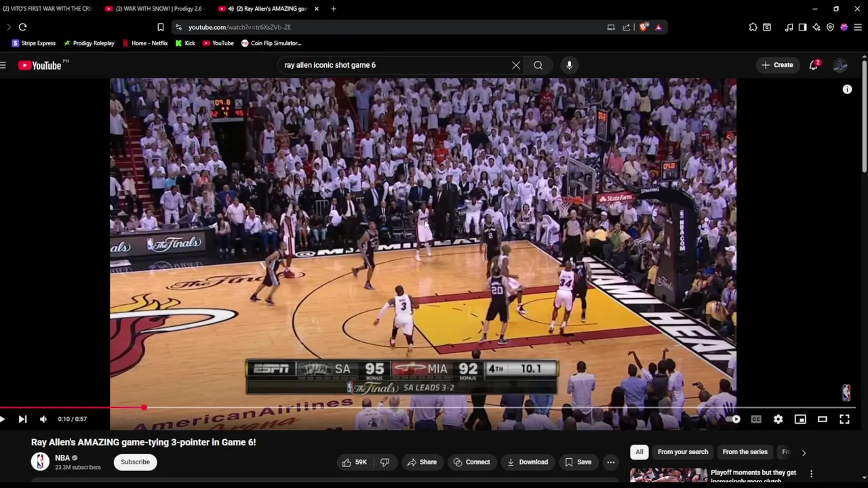Select From the series chip
The image size is (868, 488).
pos(745,452)
